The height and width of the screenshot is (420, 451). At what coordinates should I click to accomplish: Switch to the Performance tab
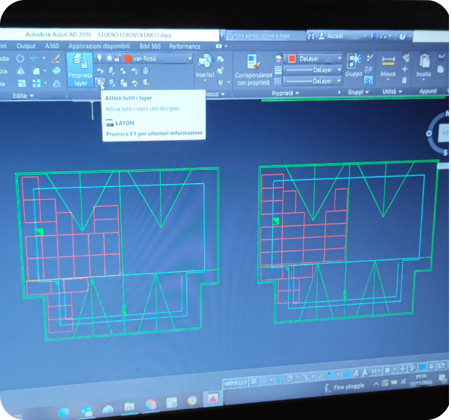[x=185, y=46]
